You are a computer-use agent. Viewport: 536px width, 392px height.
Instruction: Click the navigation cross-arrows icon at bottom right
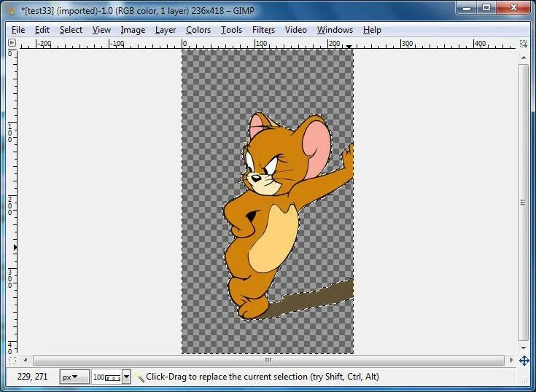click(x=524, y=361)
